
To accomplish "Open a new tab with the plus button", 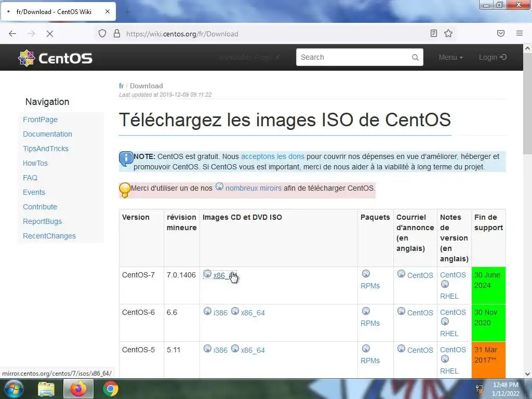I will pos(127,12).
